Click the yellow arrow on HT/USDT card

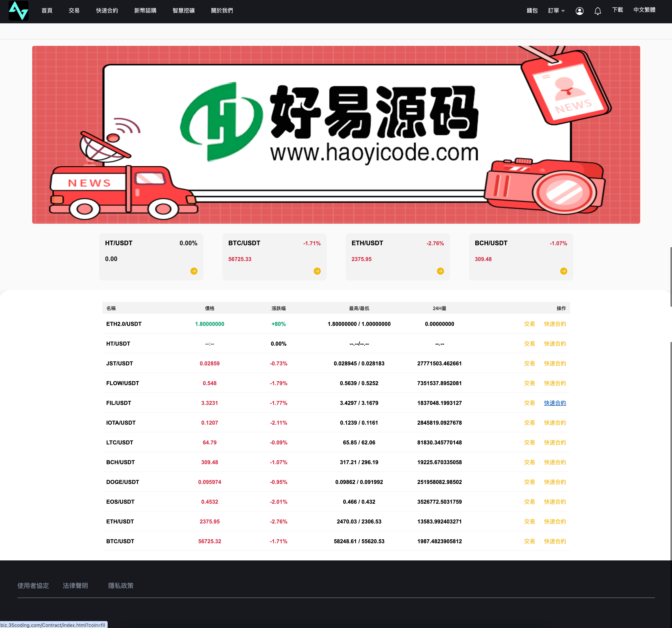(x=194, y=271)
